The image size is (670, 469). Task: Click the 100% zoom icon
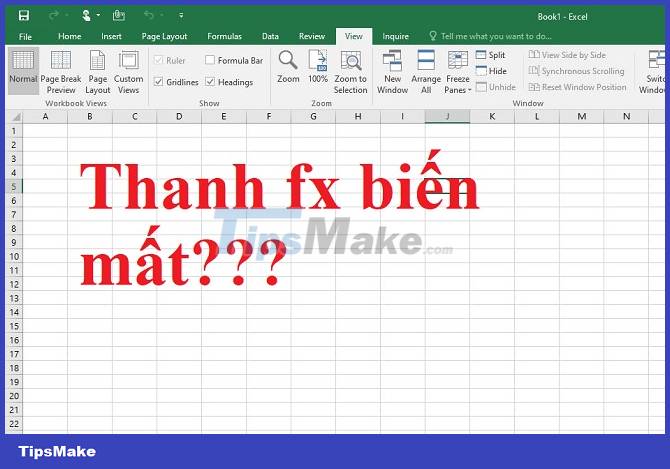coord(318,61)
